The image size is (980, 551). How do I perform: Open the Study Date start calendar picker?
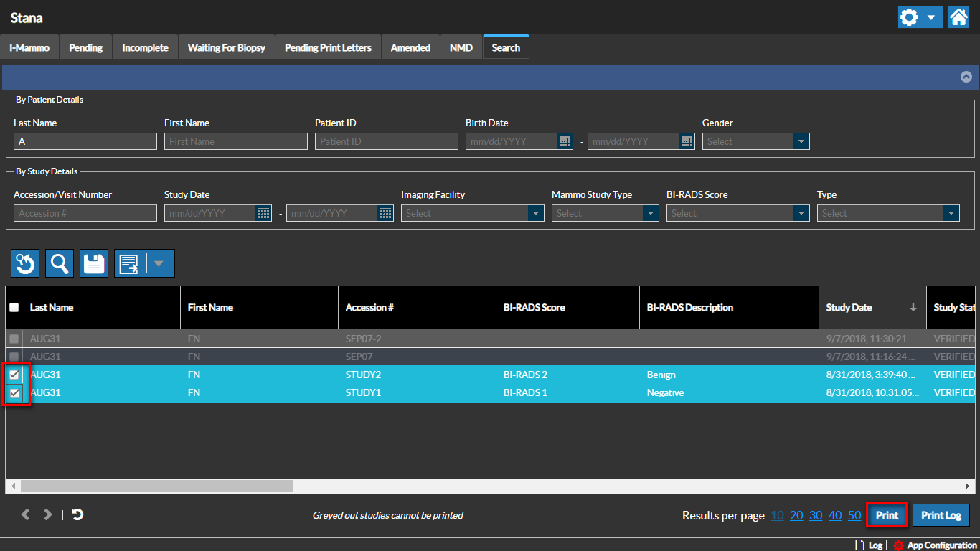pyautogui.click(x=263, y=213)
